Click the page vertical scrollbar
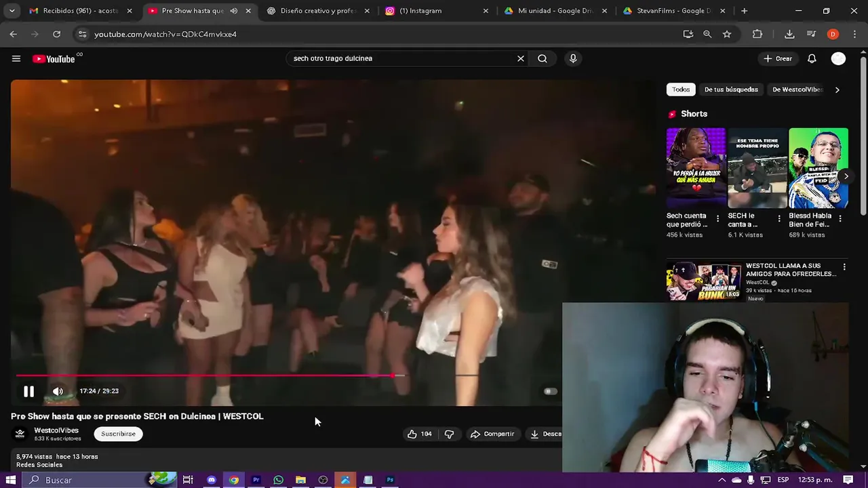Image resolution: width=868 pixels, height=488 pixels. (x=864, y=136)
